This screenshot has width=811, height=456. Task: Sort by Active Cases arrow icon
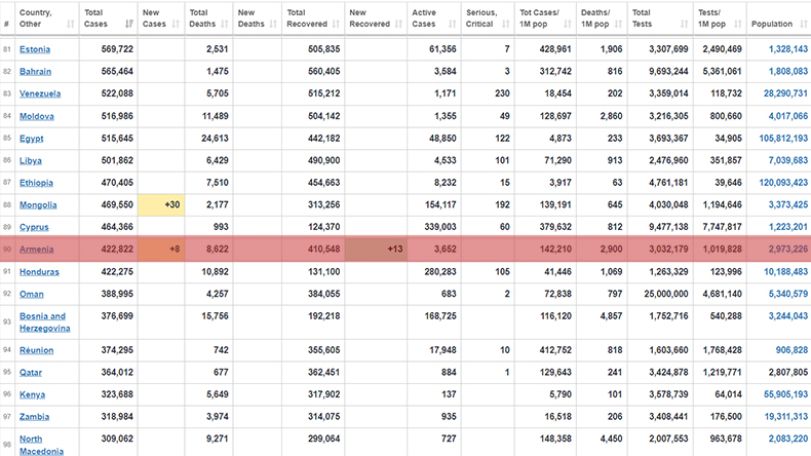(x=453, y=24)
